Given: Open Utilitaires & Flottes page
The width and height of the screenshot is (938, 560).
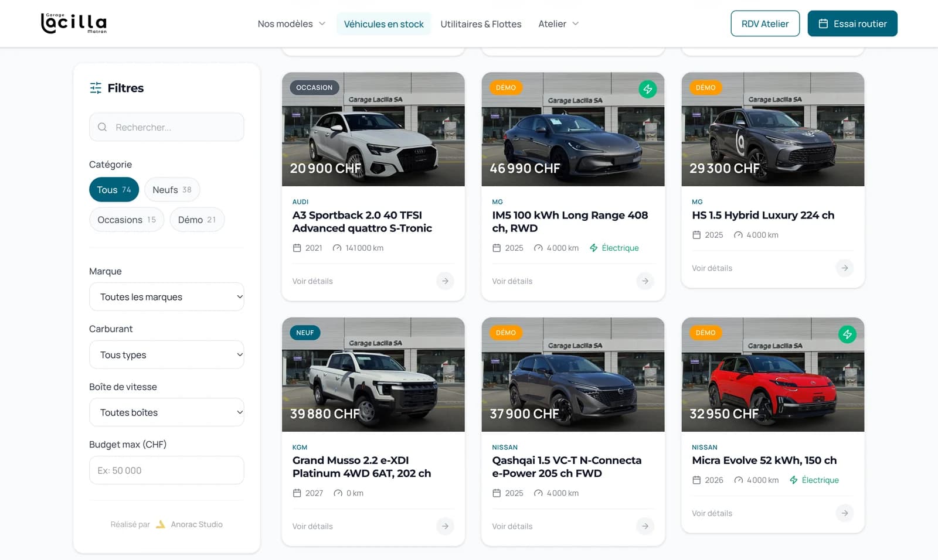Looking at the screenshot, I should point(481,24).
